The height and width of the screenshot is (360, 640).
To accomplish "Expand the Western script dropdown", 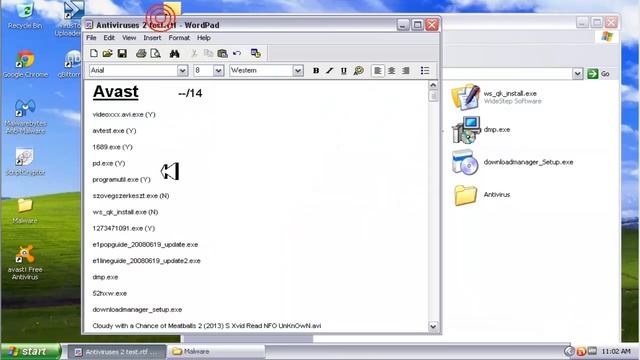I will 298,71.
